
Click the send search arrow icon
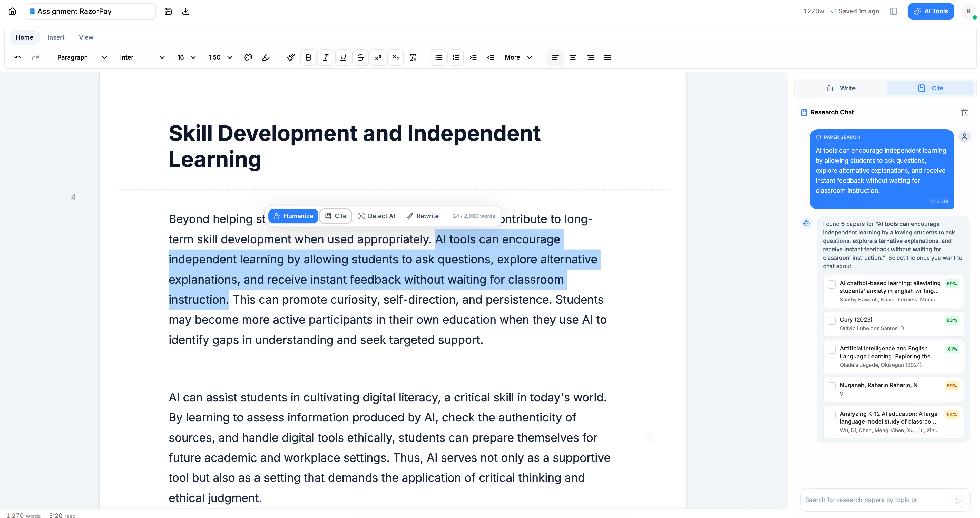coord(959,501)
